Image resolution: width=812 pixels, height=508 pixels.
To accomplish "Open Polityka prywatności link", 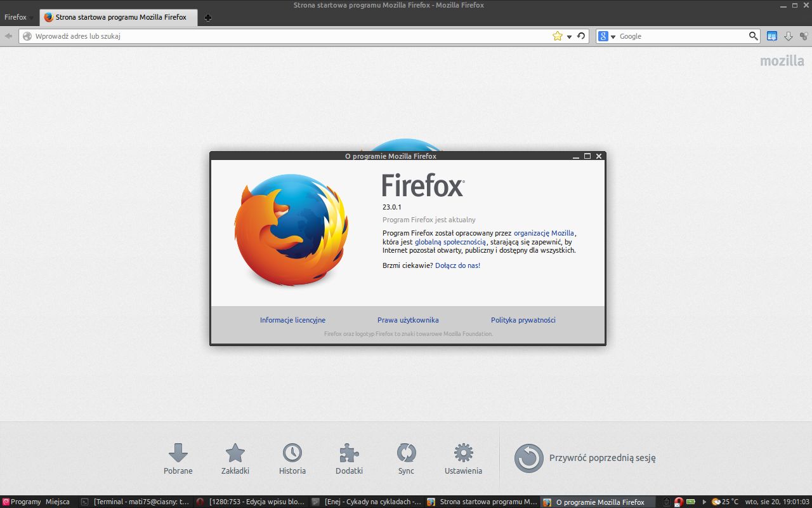I will [x=523, y=320].
